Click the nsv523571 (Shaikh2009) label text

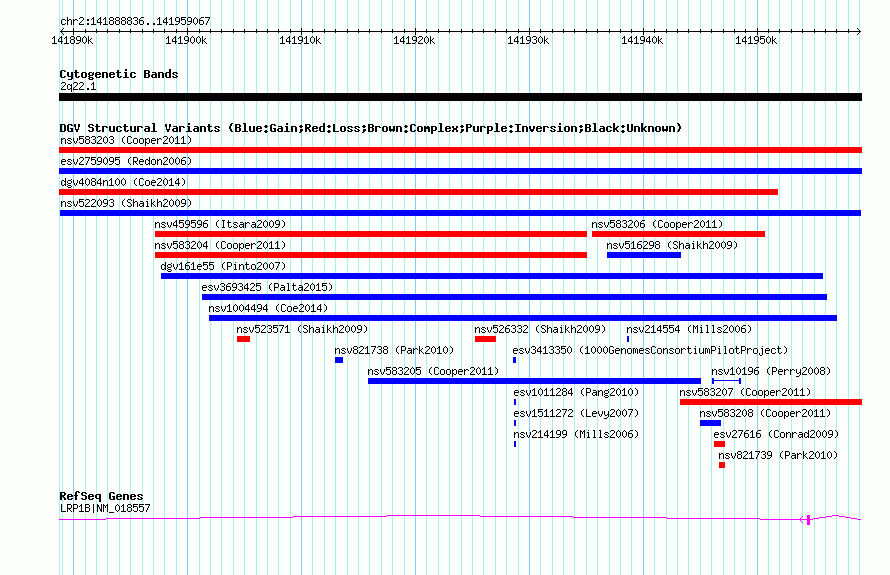(x=303, y=329)
